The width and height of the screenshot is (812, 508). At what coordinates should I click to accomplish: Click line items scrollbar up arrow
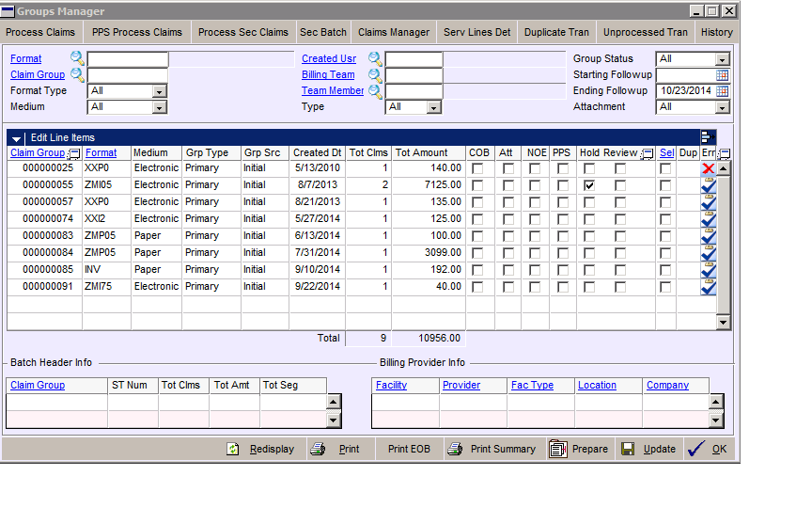[724, 168]
